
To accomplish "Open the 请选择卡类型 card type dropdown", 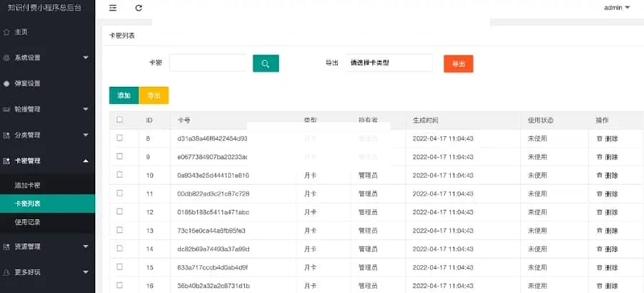I will click(x=390, y=64).
